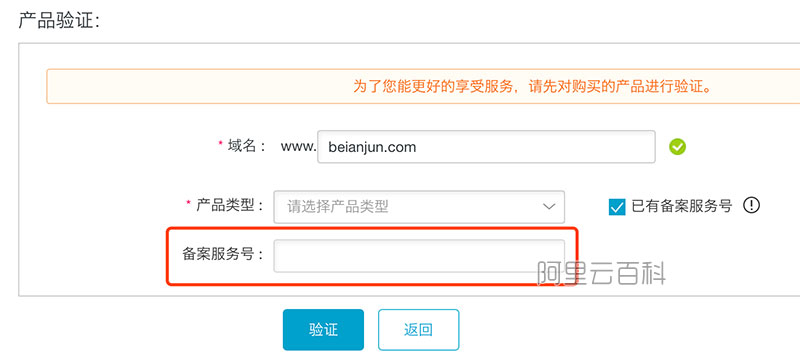Click the 产品验证 heading
Image resolution: width=800 pixels, height=360 pixels.
[59, 20]
